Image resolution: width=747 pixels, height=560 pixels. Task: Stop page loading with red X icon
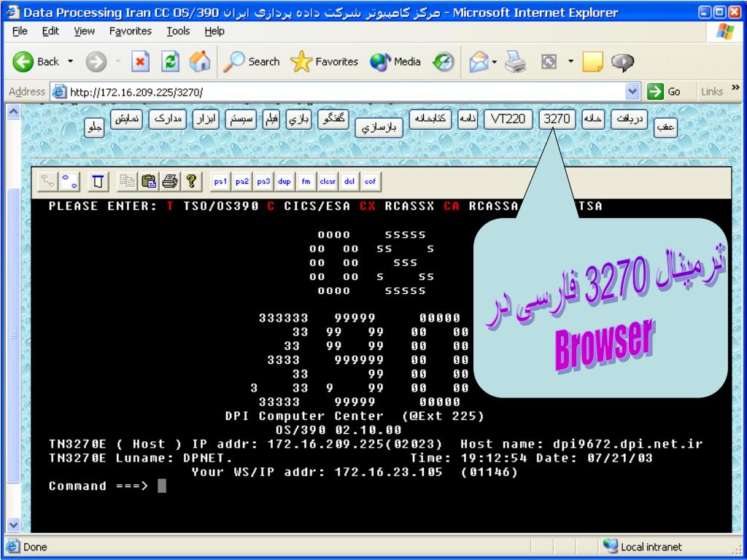[x=140, y=62]
